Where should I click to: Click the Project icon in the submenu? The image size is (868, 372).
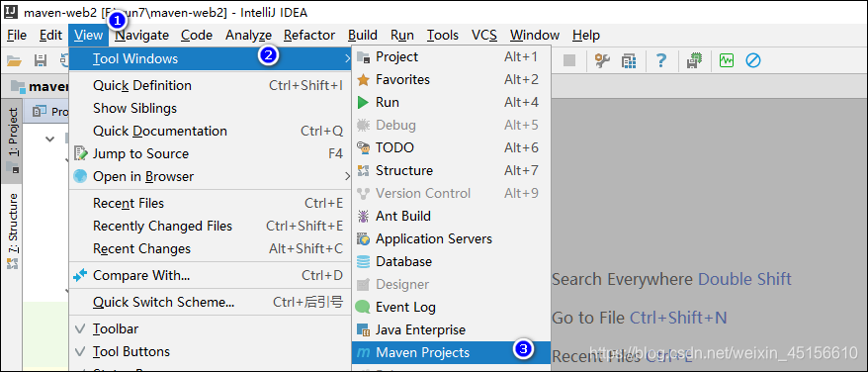click(x=363, y=56)
